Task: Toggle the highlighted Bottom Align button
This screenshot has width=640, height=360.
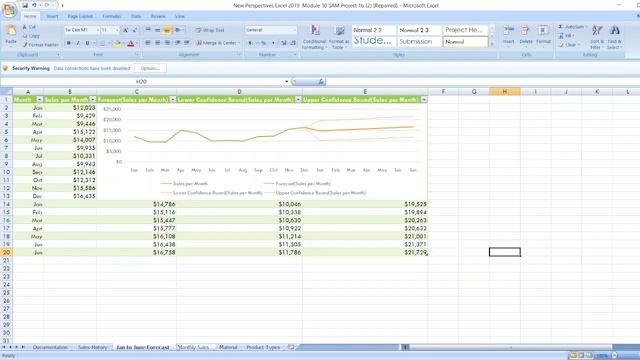Action: click(167, 30)
